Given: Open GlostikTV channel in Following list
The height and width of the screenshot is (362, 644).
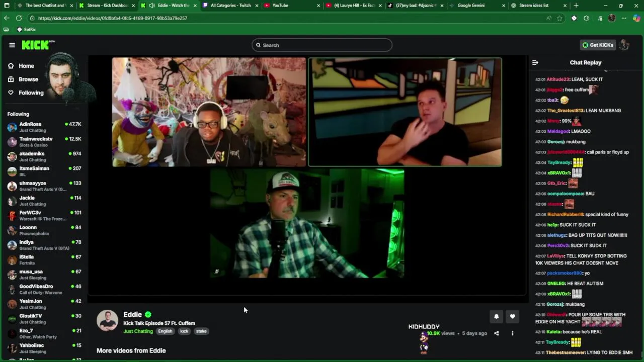Looking at the screenshot, I should point(44,319).
